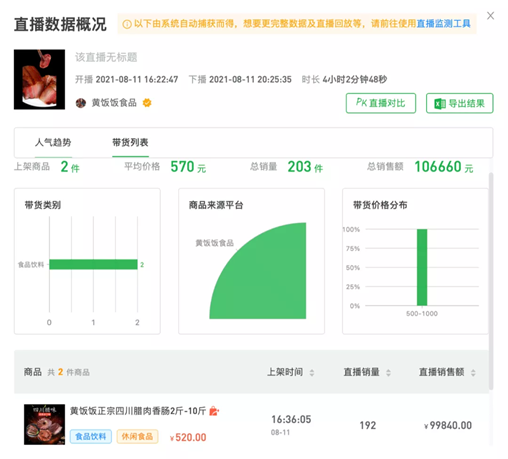The image size is (508, 459).
Task: Close the live data overview dialog
Action: [490, 16]
